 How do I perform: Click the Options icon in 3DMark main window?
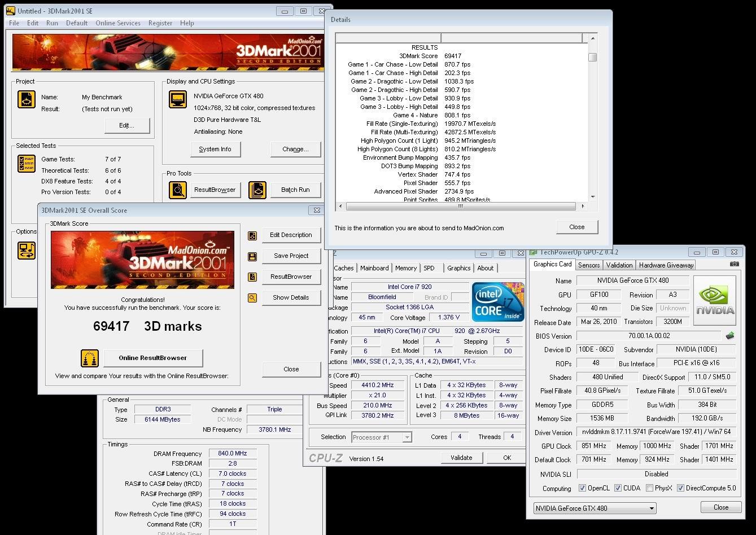(x=27, y=251)
